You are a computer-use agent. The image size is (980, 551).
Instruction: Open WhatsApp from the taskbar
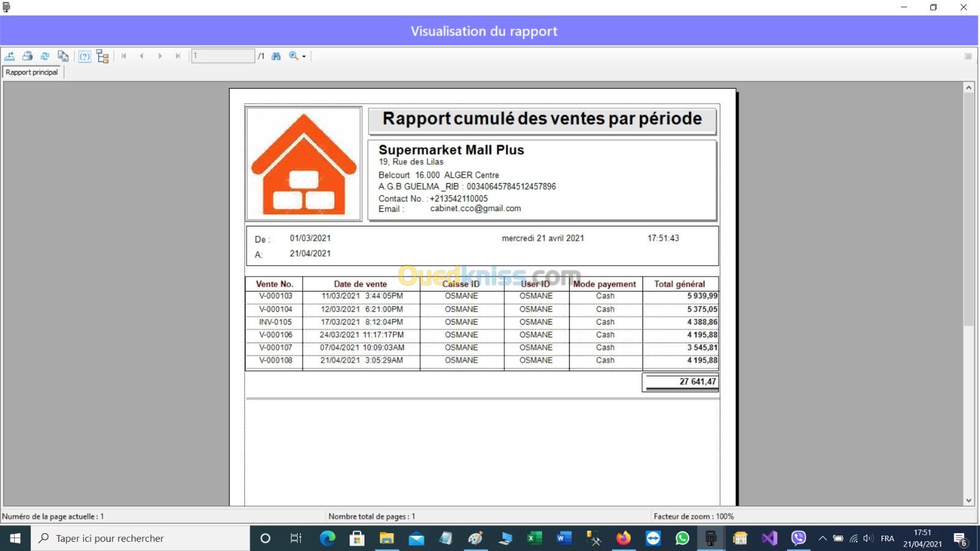(x=682, y=539)
